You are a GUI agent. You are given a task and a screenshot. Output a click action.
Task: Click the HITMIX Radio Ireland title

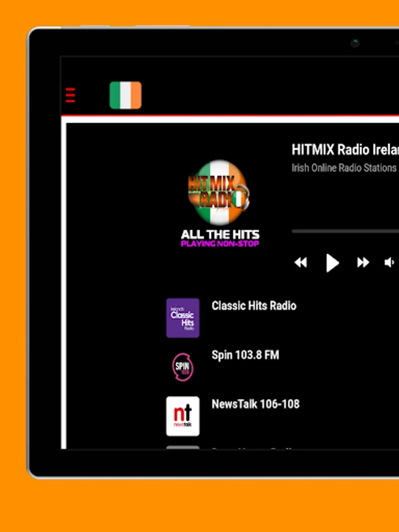(345, 150)
